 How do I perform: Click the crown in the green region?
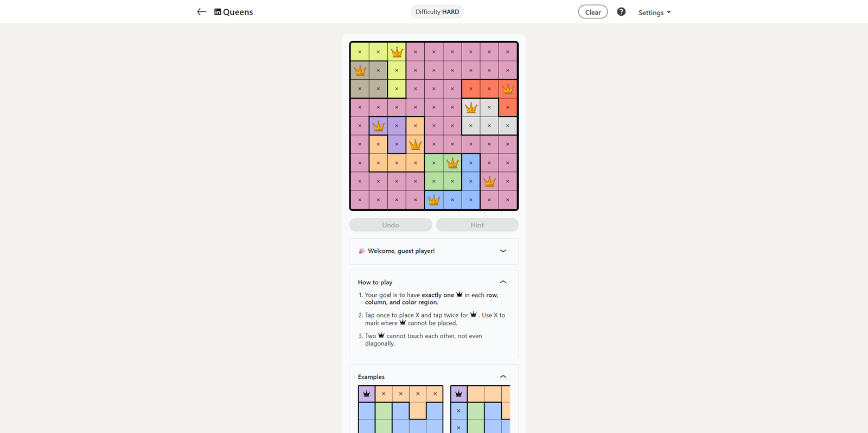click(452, 163)
